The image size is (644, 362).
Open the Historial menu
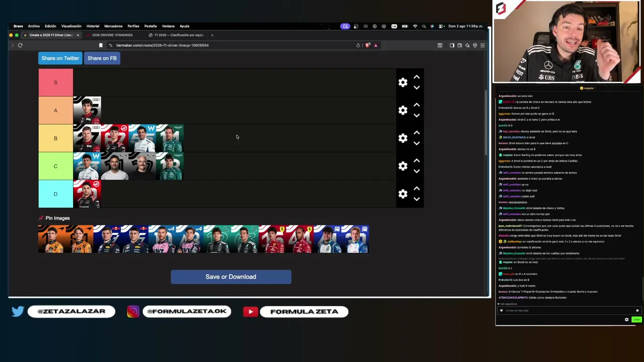(x=93, y=26)
